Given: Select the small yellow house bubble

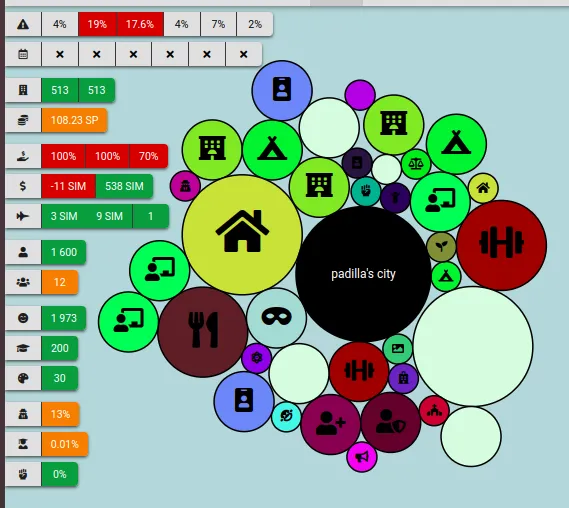Looking at the screenshot, I should 483,188.
